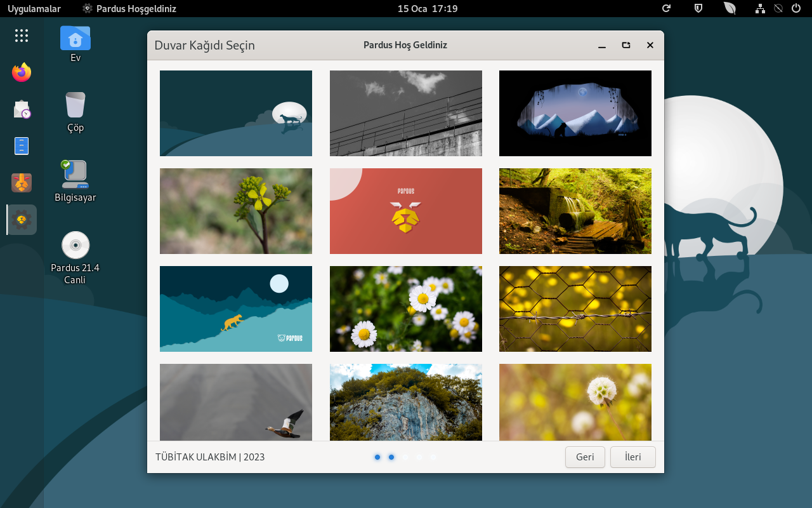
Task: Choose the white daisies wallpaper
Action: (x=406, y=309)
